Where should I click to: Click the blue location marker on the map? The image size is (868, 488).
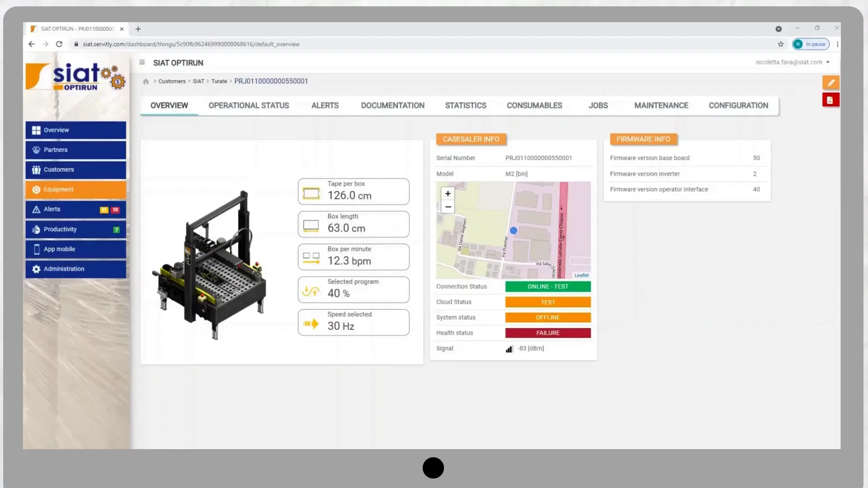514,230
